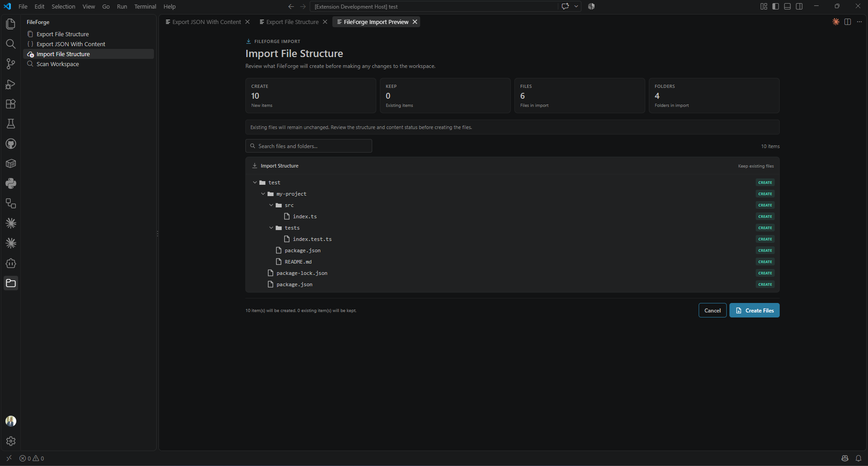Screen dimensions: 868x466
Task: Select README.md file row
Action: coord(513,262)
